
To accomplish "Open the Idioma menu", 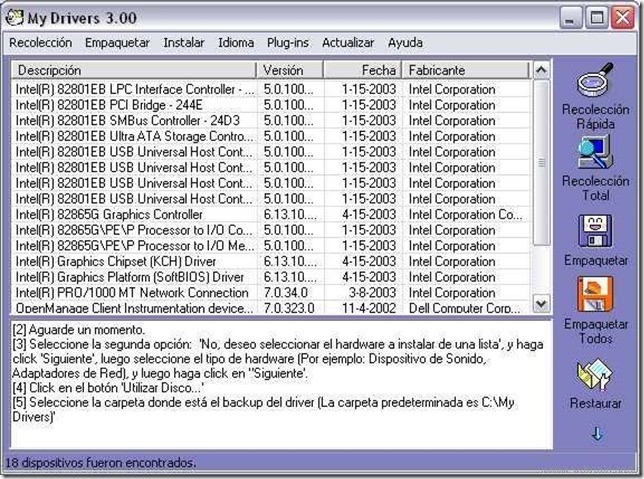I will (x=236, y=43).
